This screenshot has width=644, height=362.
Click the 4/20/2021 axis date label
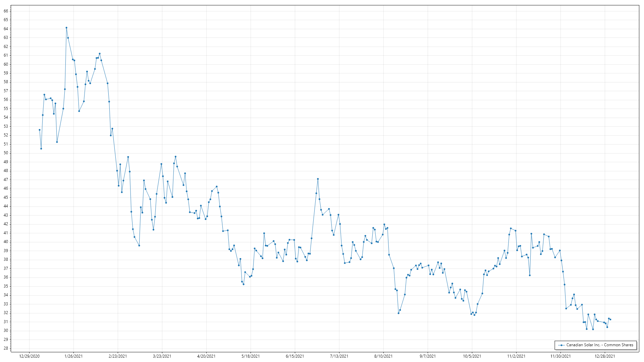coord(206,356)
